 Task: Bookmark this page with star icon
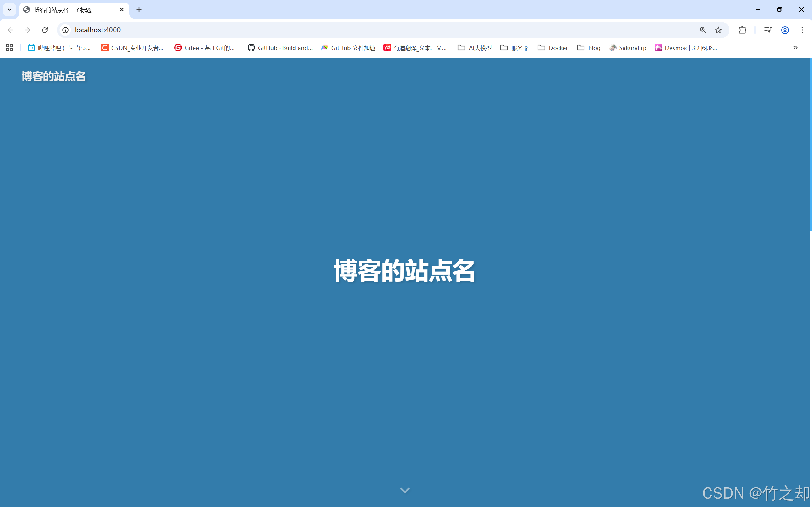[x=718, y=30]
